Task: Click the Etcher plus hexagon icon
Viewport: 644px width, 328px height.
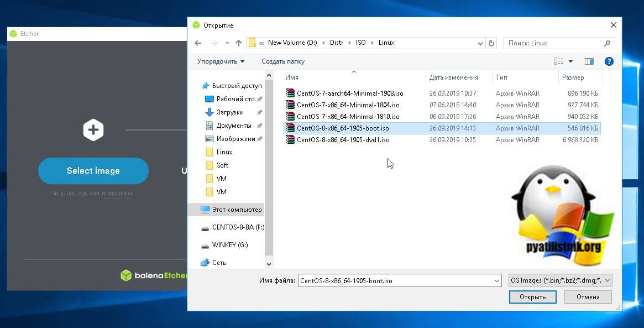Action: pyautogui.click(x=93, y=130)
